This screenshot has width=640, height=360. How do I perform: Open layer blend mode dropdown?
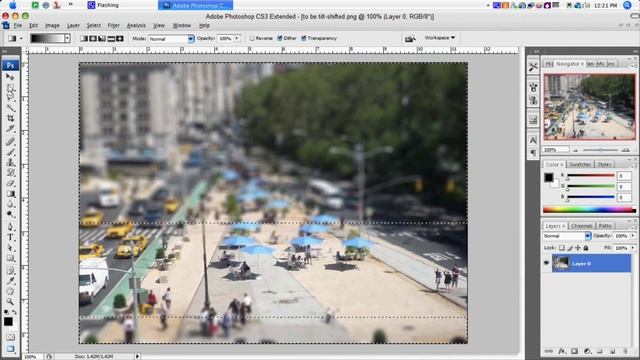567,236
